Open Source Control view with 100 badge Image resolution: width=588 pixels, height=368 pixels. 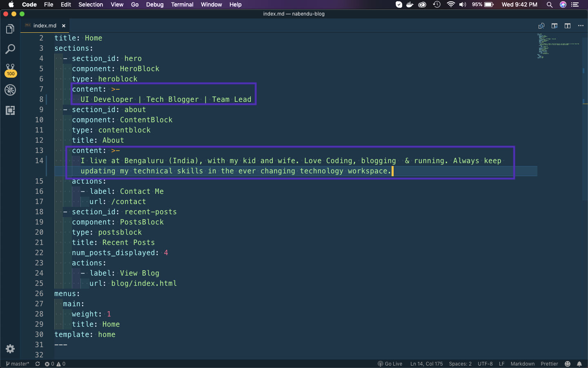10,70
